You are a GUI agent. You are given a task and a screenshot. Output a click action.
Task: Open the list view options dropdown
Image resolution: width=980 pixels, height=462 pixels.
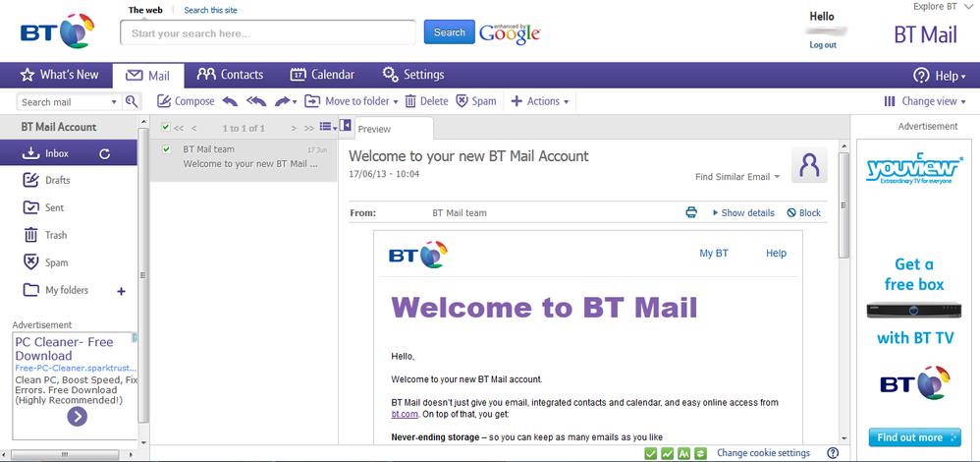328,127
